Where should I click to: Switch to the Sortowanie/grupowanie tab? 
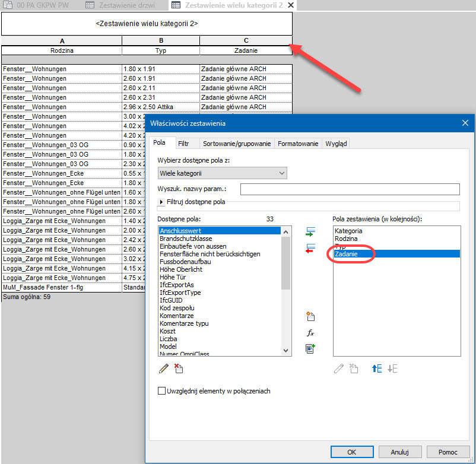coord(236,144)
